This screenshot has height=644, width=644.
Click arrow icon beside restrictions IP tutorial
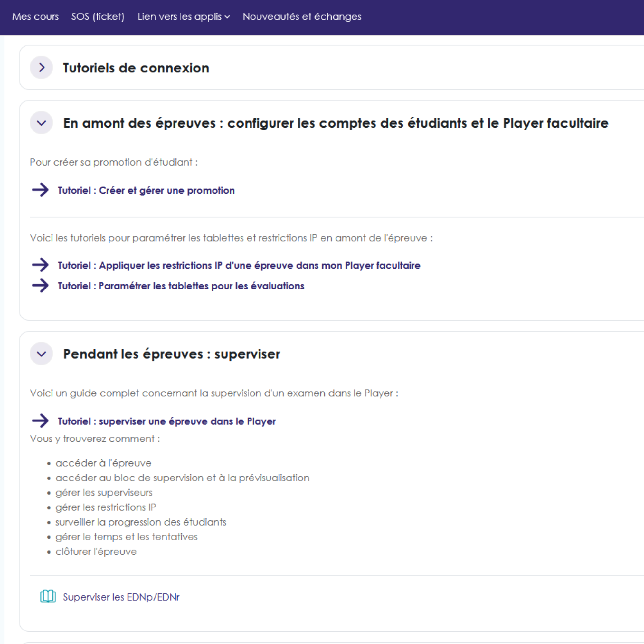40,265
